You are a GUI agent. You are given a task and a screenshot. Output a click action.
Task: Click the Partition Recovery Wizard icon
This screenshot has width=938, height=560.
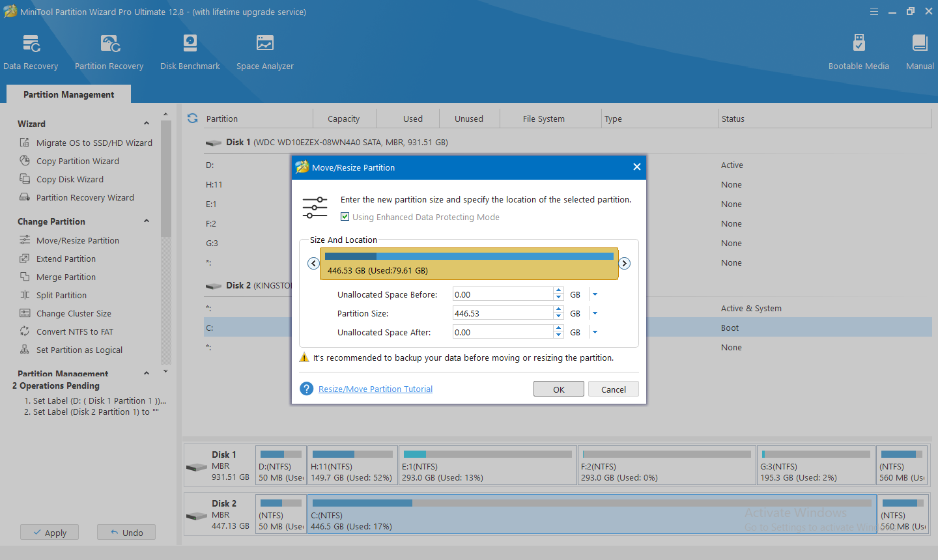pyautogui.click(x=25, y=197)
